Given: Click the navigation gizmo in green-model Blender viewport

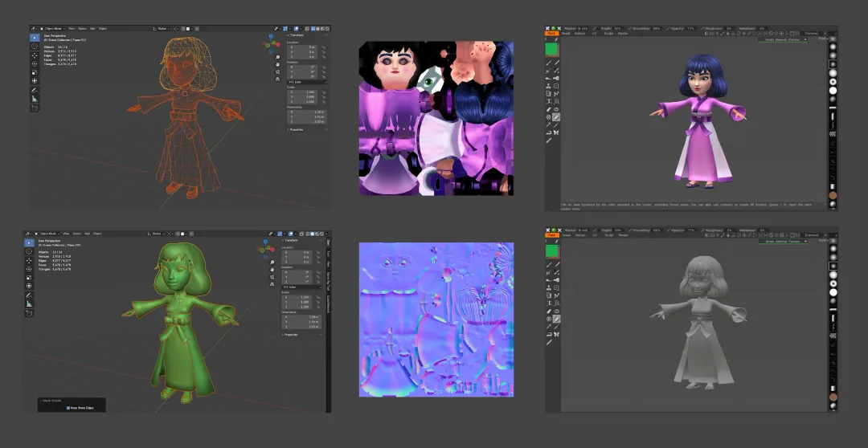Looking at the screenshot, I should pyautogui.click(x=265, y=249).
